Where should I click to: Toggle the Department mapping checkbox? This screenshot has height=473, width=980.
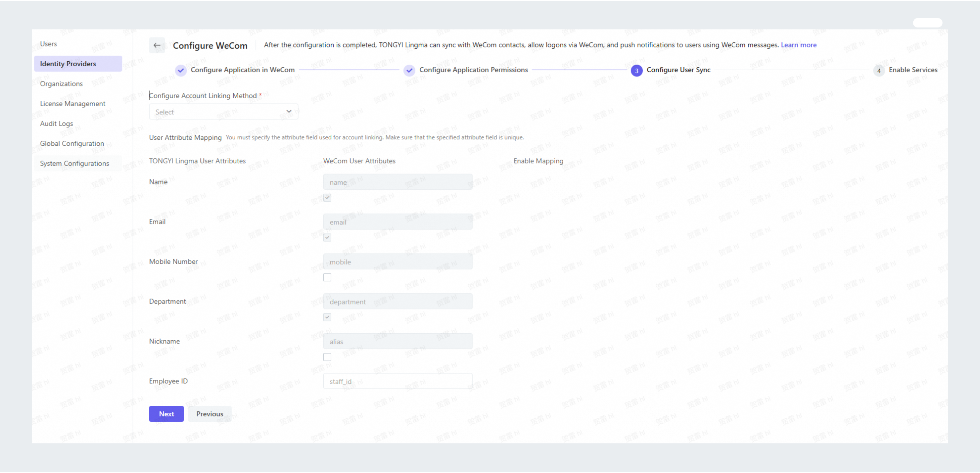click(x=327, y=317)
